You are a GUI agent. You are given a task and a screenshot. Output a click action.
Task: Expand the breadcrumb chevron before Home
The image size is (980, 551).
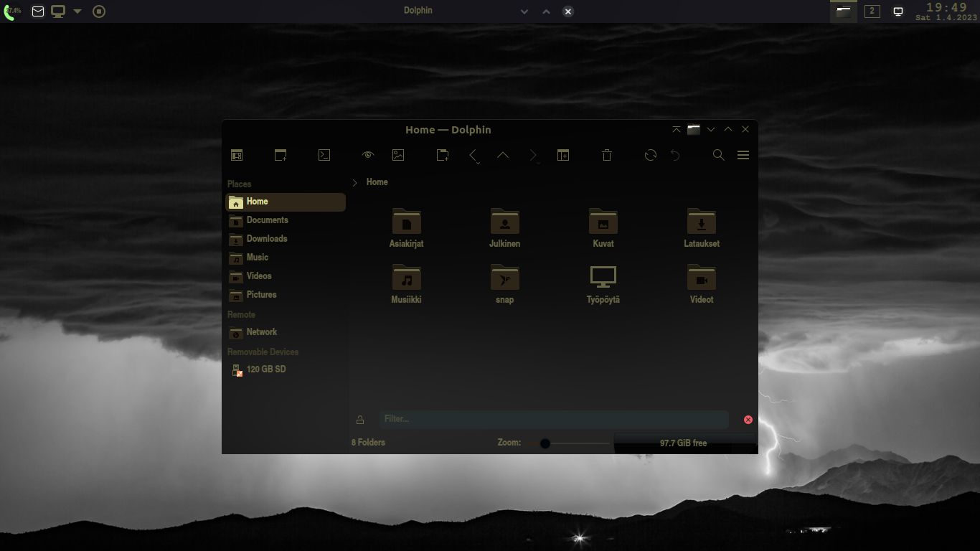tap(353, 182)
